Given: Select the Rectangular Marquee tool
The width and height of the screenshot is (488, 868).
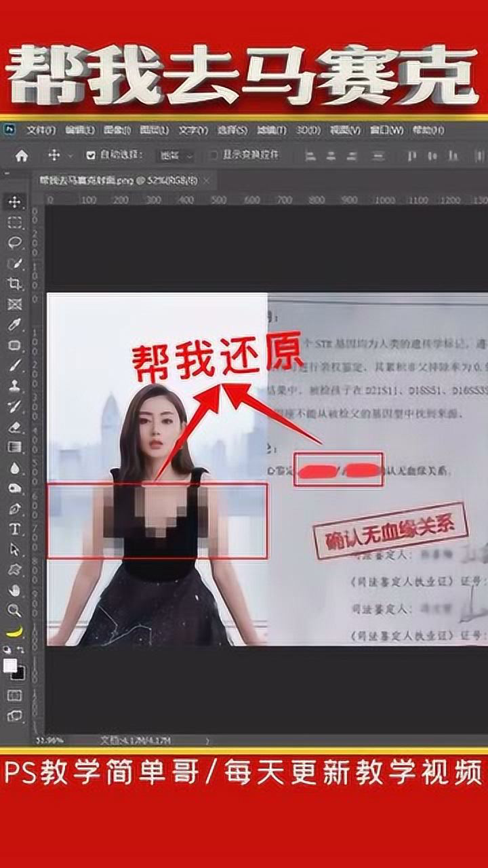Looking at the screenshot, I should pos(15,222).
